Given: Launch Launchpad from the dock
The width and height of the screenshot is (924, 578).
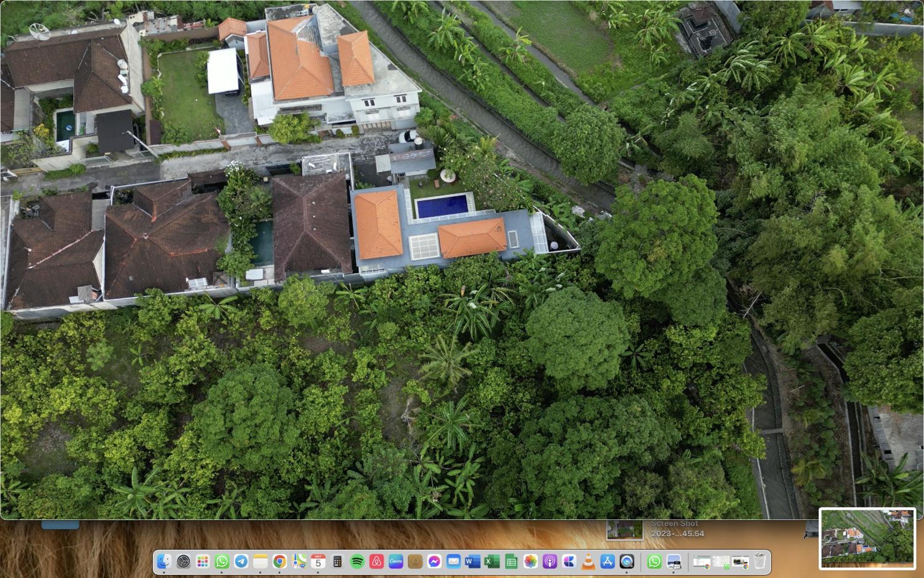Looking at the screenshot, I should [203, 562].
